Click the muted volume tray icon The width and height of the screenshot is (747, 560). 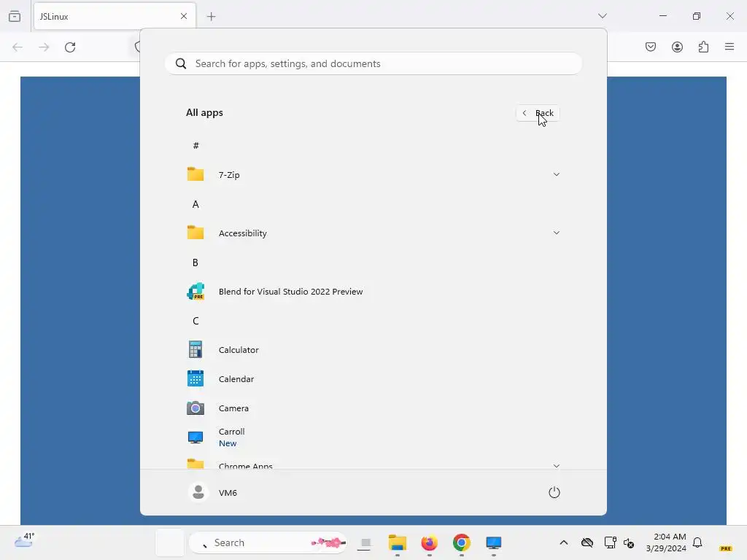[629, 542]
